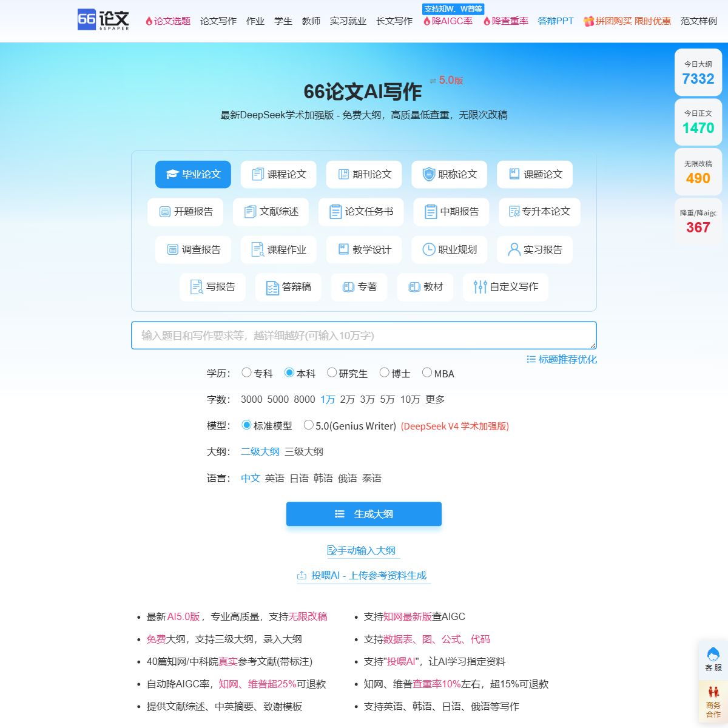Open the 作业 menu item
The width and height of the screenshot is (728, 728).
[255, 21]
